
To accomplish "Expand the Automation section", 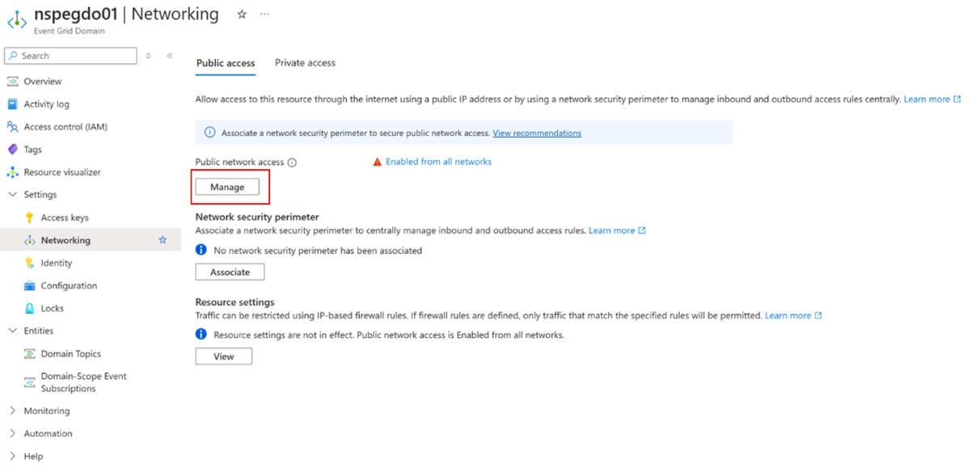I will pyautogui.click(x=12, y=434).
